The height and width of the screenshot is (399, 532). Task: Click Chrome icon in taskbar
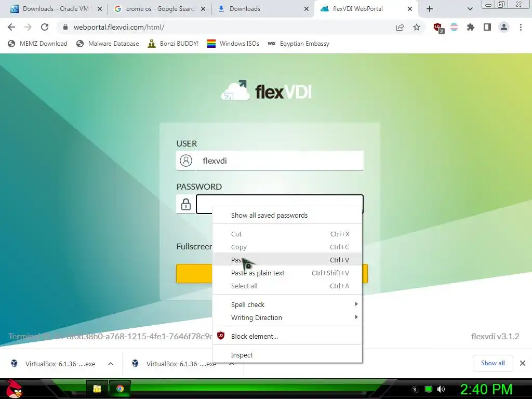pos(120,389)
